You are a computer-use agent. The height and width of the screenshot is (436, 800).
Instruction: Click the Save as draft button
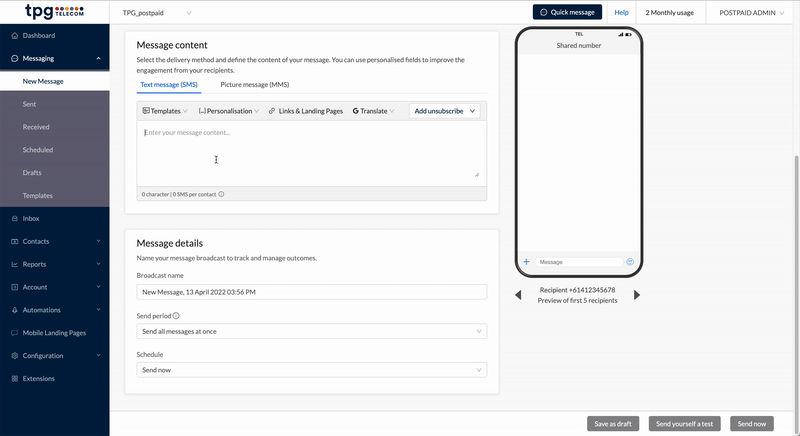[x=613, y=423]
